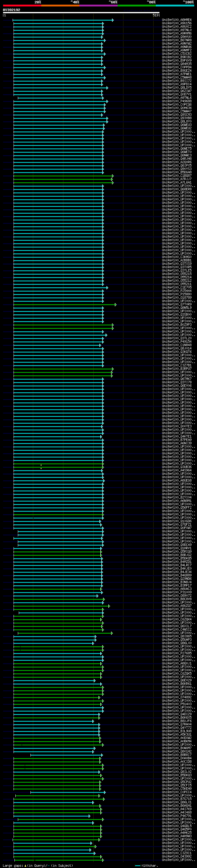The image size is (197, 868).
Task: Select hit UniRef100_Q9DC49
Action: click(x=177, y=545)
